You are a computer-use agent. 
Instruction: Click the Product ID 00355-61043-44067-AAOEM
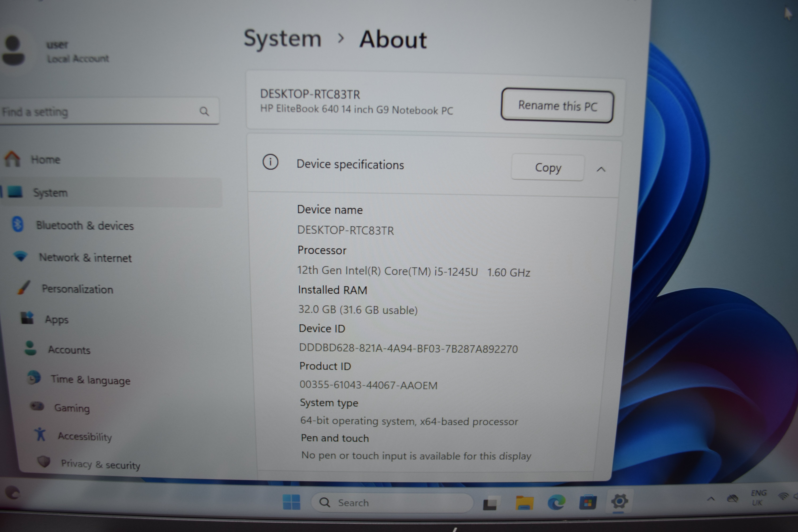368,385
